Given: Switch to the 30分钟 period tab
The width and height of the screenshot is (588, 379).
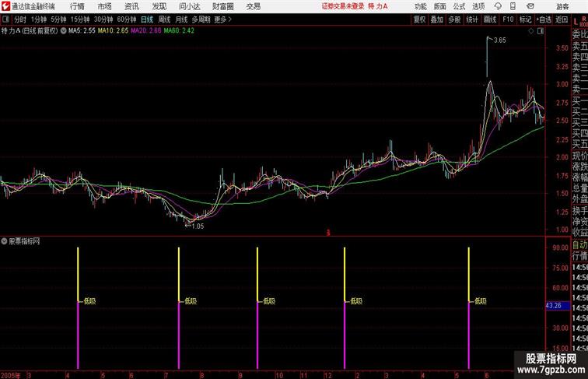Looking at the screenshot, I should coord(103,19).
